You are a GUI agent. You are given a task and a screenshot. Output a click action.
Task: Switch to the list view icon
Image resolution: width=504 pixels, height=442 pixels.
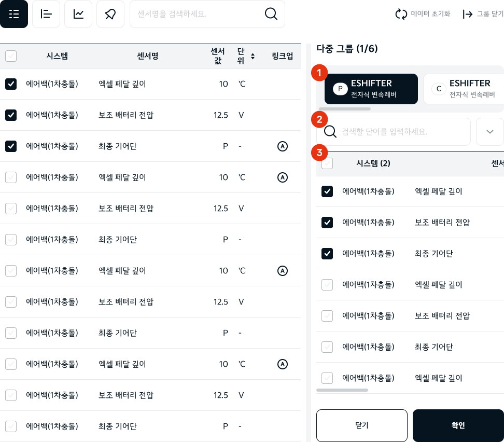pos(14,14)
